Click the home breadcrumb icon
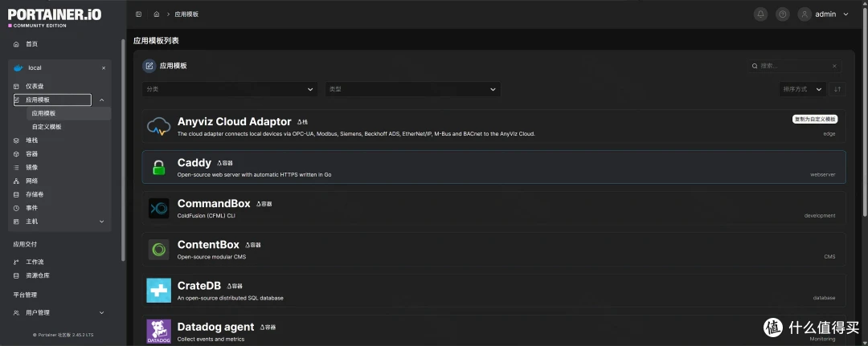 [157, 14]
